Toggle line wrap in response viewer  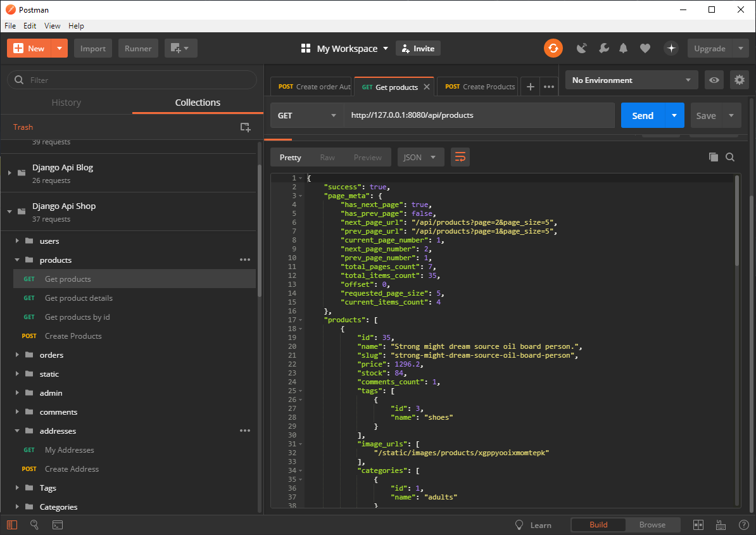pyautogui.click(x=460, y=157)
